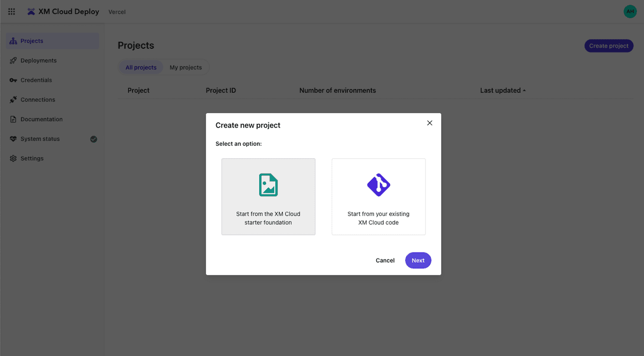Cancel the Create new project dialog
This screenshot has width=644, height=356.
coord(385,261)
